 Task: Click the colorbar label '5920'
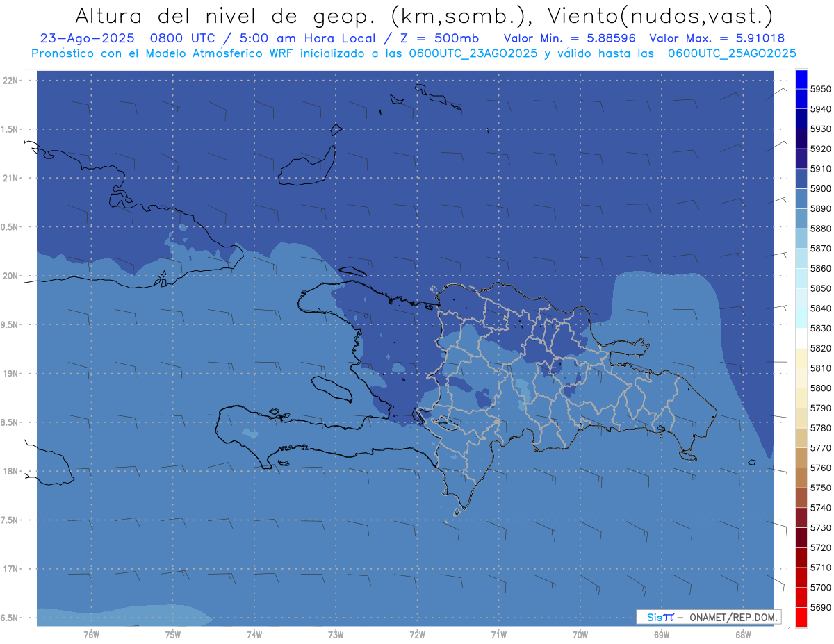[820, 149]
